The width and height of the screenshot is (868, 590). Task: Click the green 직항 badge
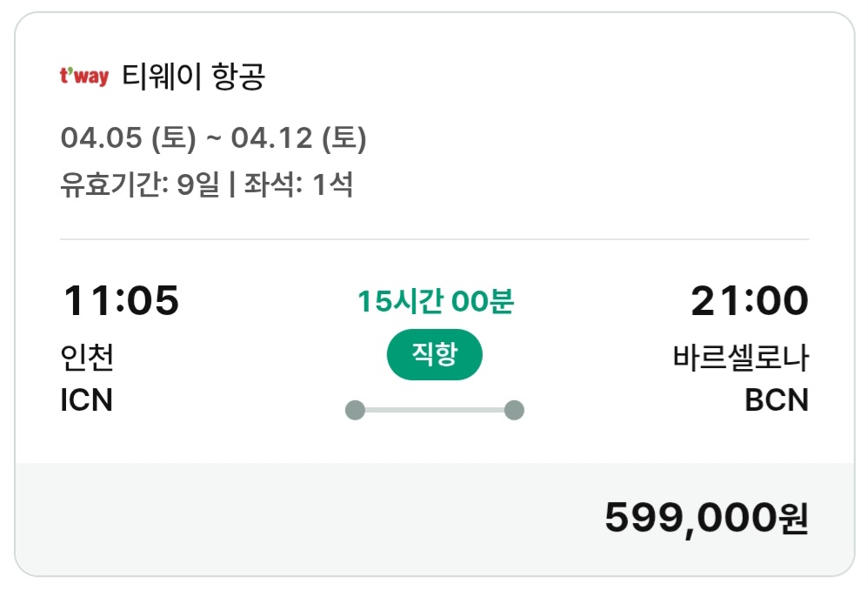tap(435, 355)
